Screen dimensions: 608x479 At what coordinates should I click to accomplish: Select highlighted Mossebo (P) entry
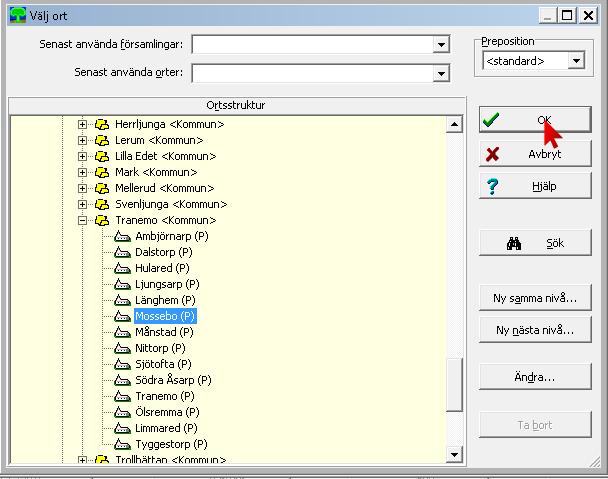point(165,316)
